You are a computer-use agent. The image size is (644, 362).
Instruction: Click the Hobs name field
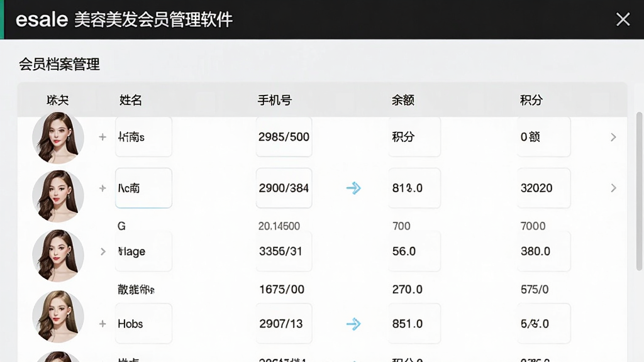point(143,324)
